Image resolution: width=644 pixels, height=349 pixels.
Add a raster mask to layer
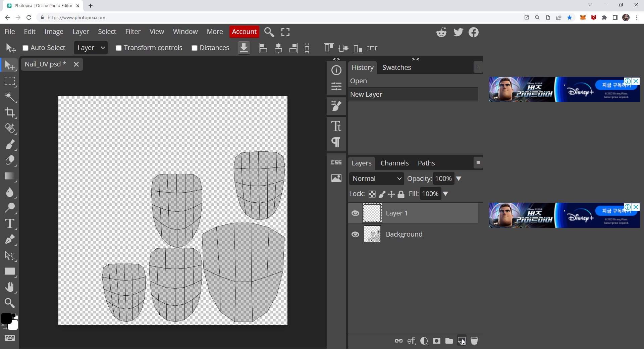pos(436,341)
